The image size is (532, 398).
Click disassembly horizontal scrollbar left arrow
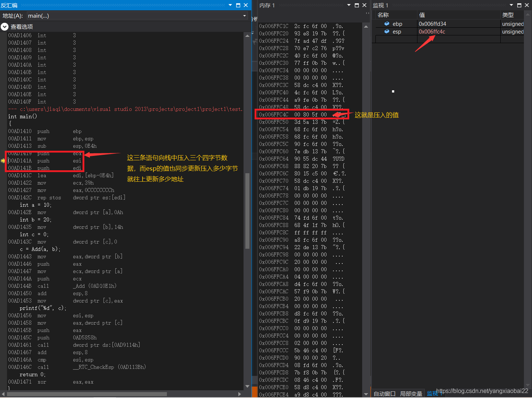click(3, 394)
